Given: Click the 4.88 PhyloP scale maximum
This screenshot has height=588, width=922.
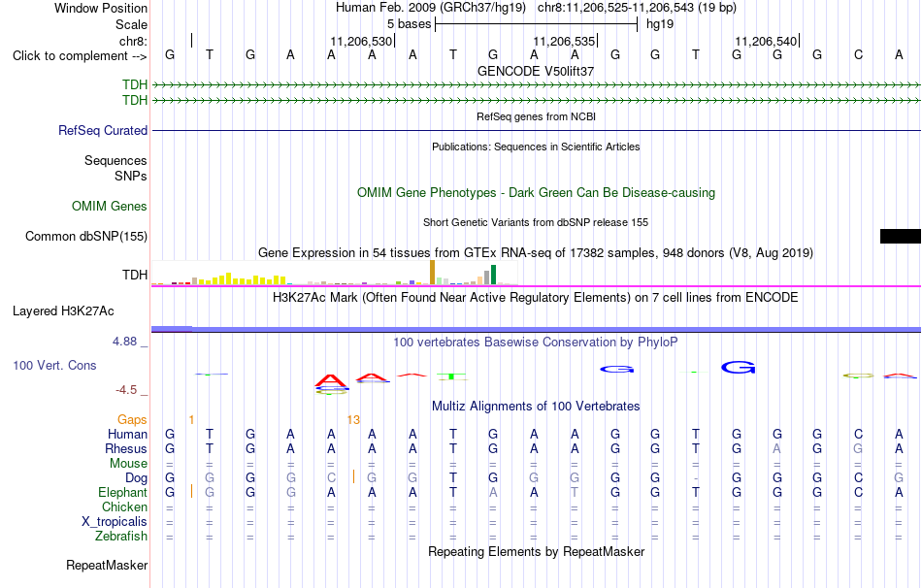Looking at the screenshot, I should (124, 341).
